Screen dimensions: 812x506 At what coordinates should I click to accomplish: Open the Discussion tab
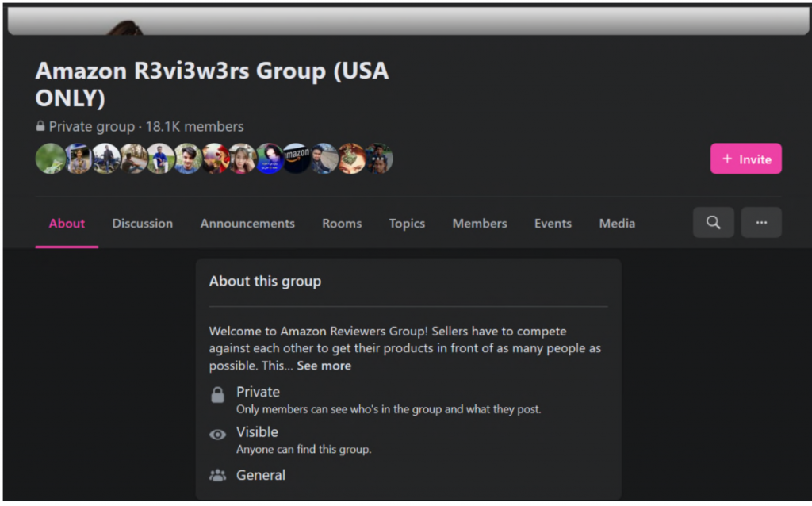143,224
